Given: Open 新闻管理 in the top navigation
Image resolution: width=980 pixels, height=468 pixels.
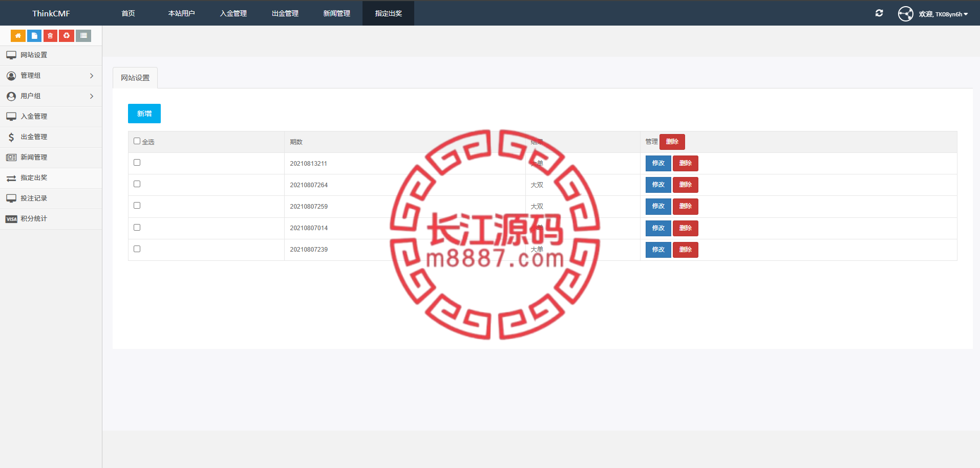Looking at the screenshot, I should pos(337,13).
